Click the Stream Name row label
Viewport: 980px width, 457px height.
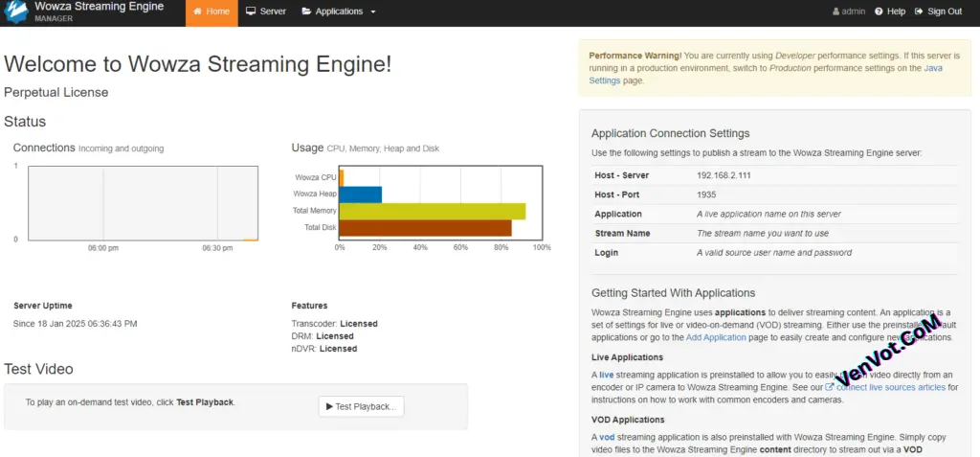pyautogui.click(x=622, y=233)
